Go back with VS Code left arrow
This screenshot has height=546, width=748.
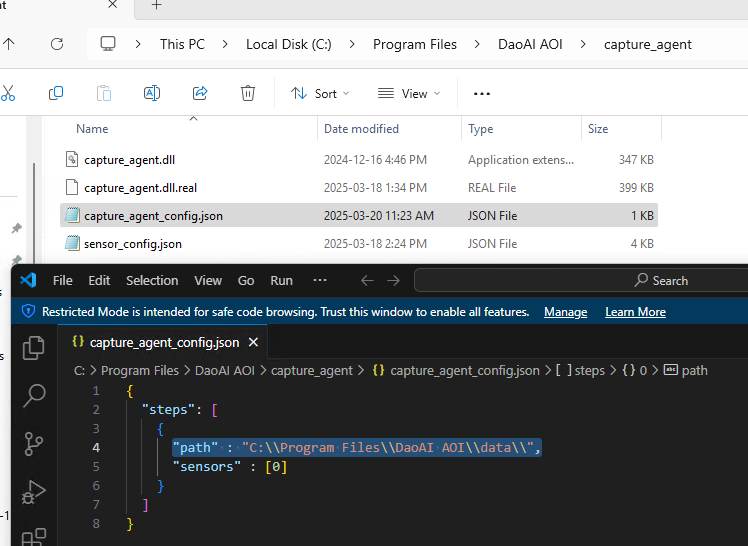pos(367,280)
